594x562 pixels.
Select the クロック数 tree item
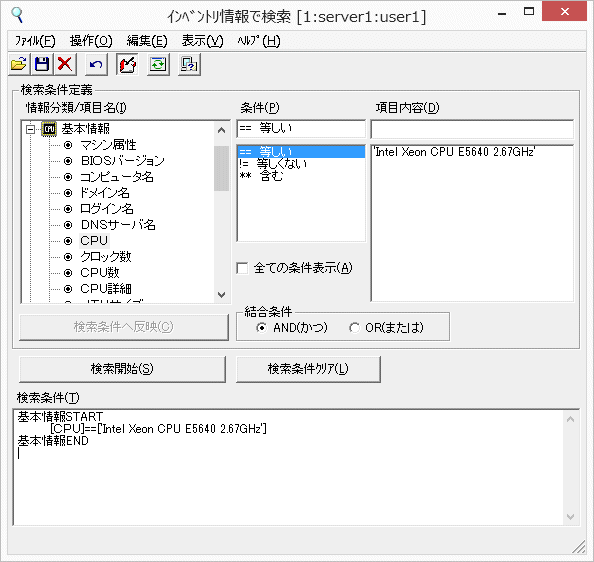pos(106,257)
